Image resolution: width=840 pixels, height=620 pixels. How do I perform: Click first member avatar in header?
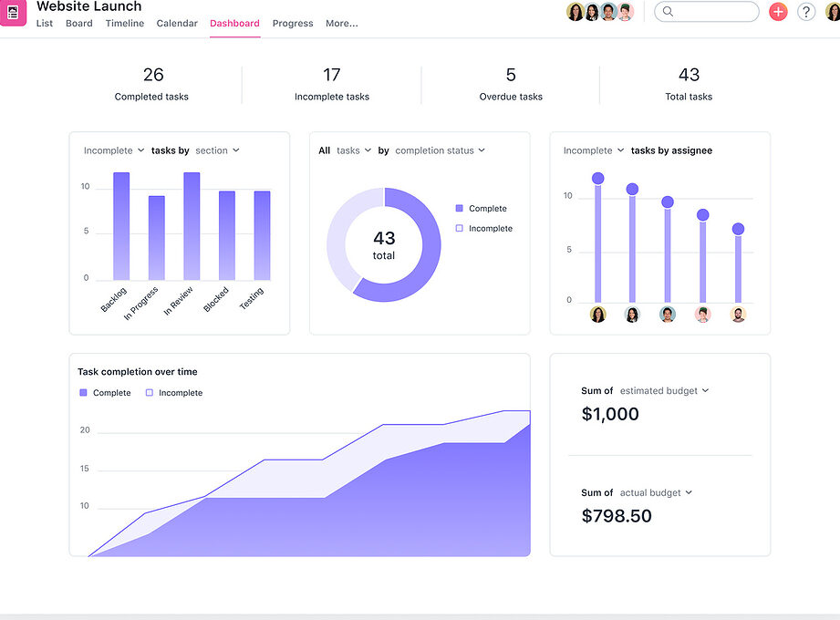coord(575,12)
